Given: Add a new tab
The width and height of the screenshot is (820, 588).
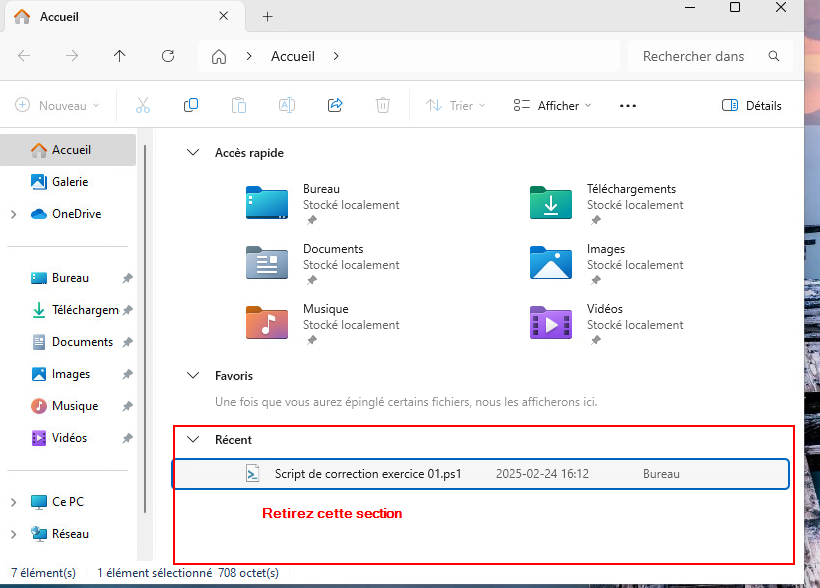Looking at the screenshot, I should tap(267, 17).
